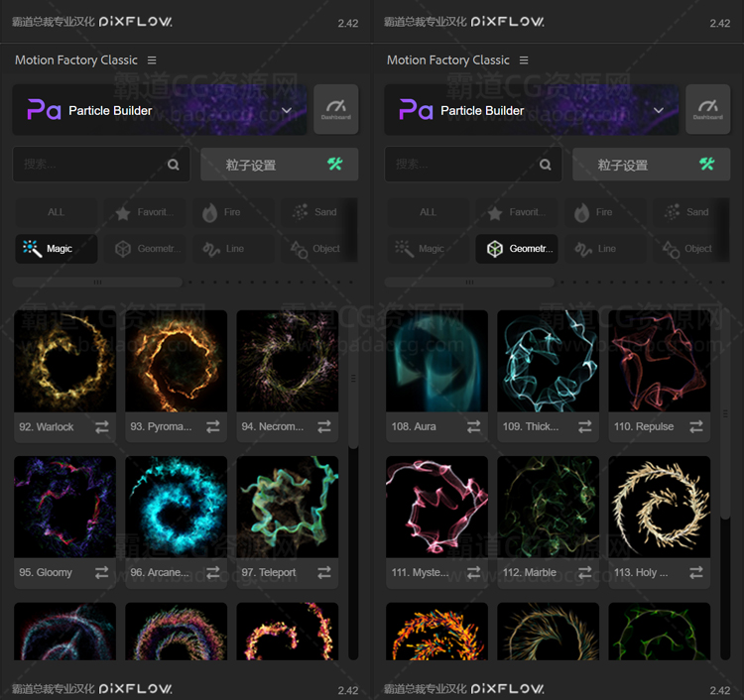This screenshot has height=700, width=744.
Task: Click search magnifier in right panel
Action: 546,165
